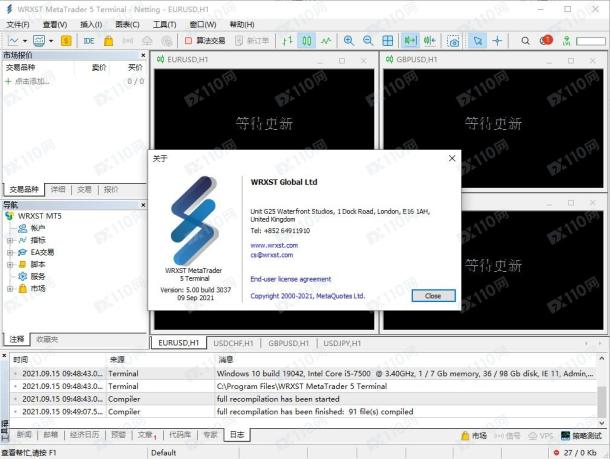Switch chart to line chart mode
The height and width of the screenshot is (459, 610).
(x=326, y=40)
